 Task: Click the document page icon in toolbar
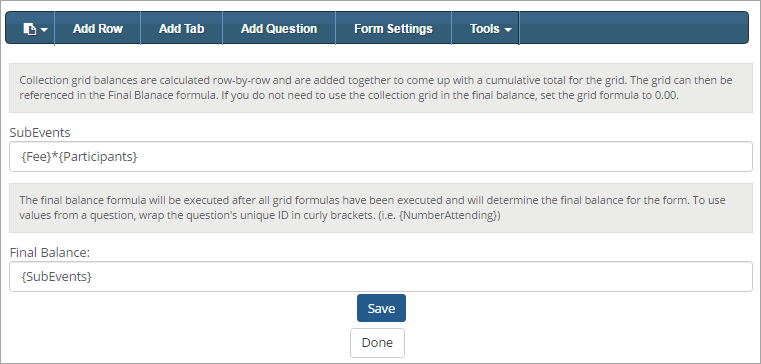point(30,29)
